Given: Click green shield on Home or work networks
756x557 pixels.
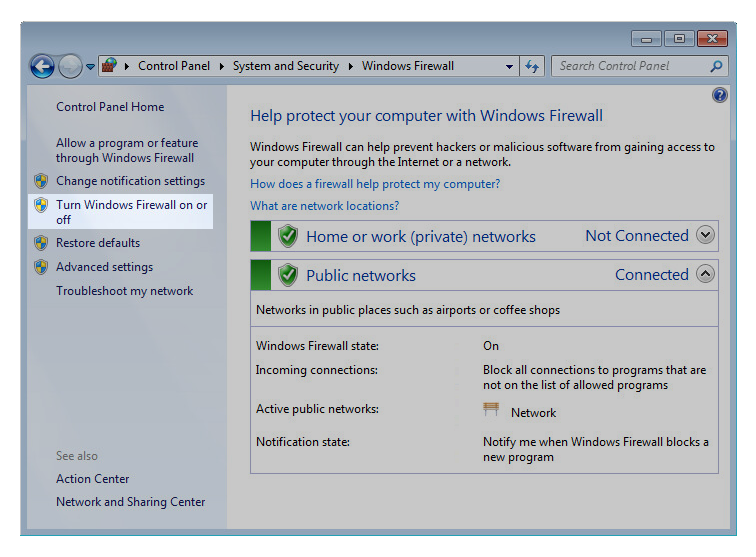Looking at the screenshot, I should 288,236.
